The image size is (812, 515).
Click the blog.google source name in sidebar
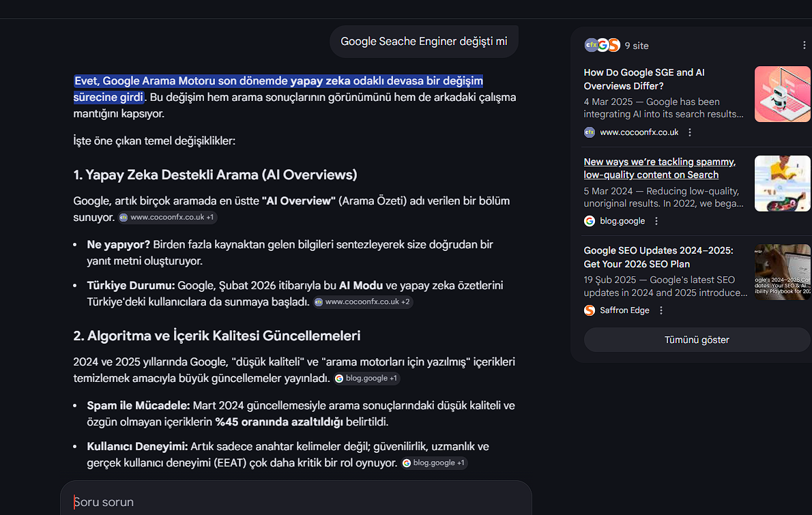(622, 221)
